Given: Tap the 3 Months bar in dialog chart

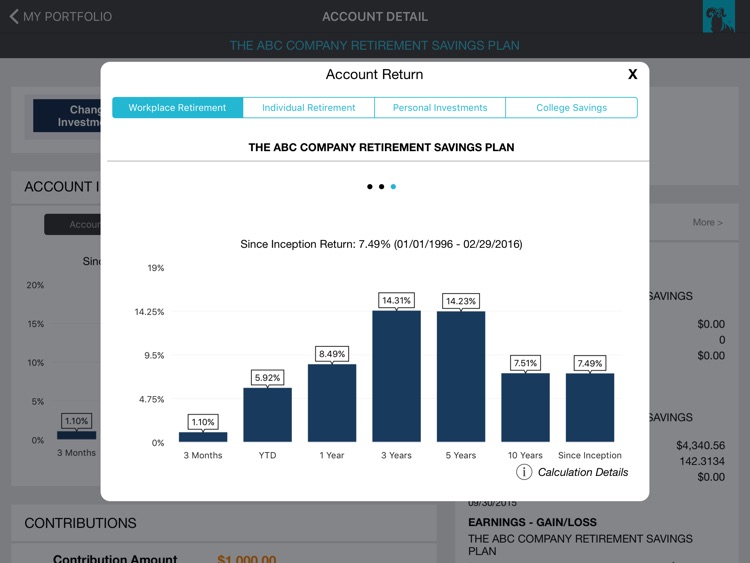Looking at the screenshot, I should [x=203, y=437].
